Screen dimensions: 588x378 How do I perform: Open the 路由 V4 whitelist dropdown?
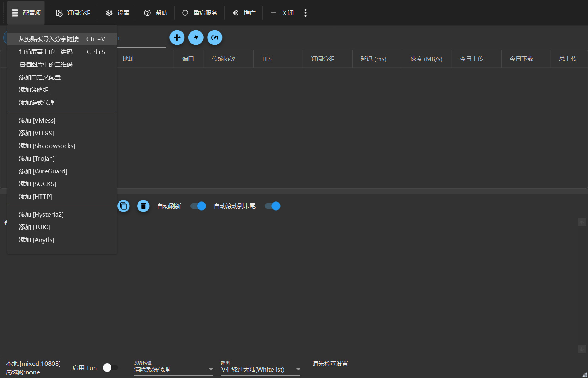260,369
